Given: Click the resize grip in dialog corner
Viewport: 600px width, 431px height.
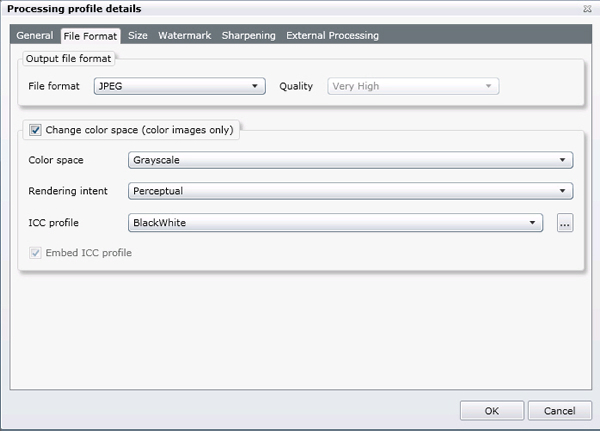Looking at the screenshot, I should click(593, 425).
